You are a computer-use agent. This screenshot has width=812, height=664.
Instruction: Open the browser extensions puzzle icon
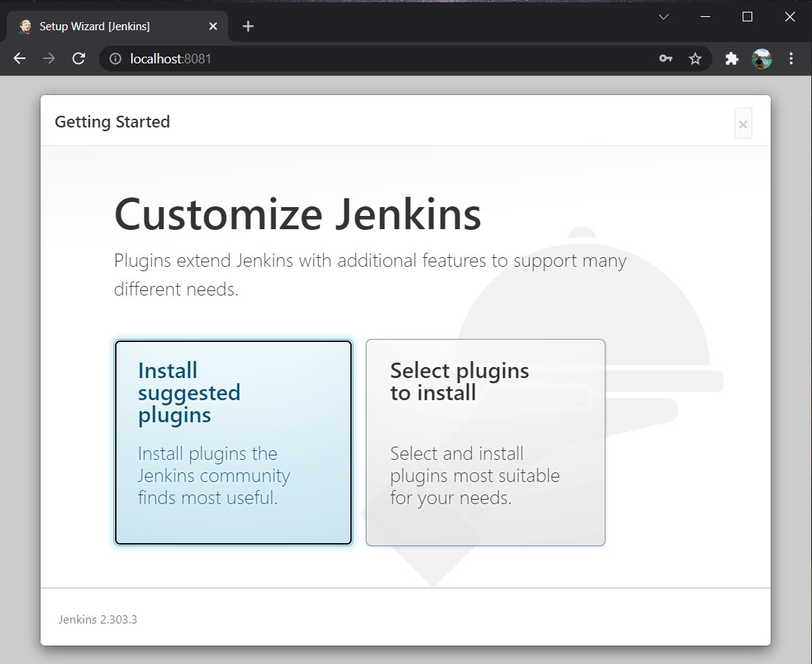tap(732, 58)
